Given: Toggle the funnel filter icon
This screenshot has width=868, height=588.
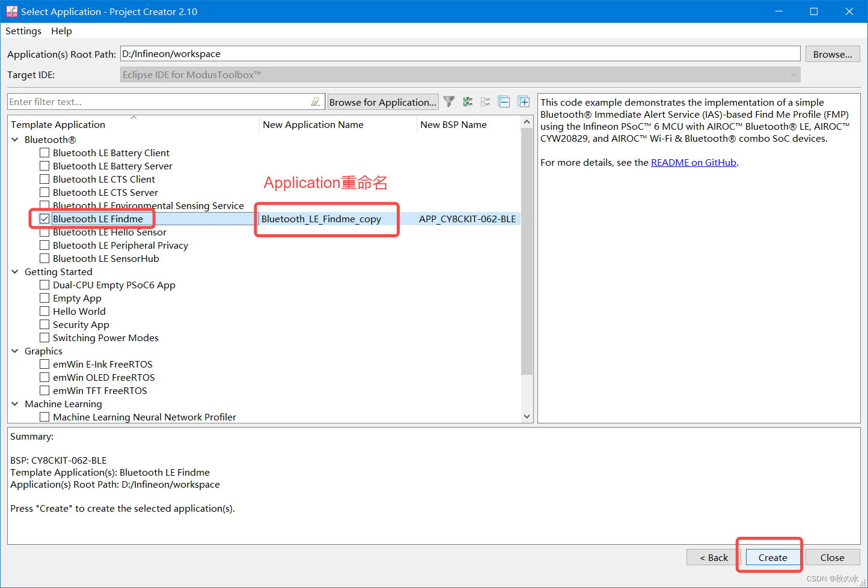Looking at the screenshot, I should click(x=449, y=102).
